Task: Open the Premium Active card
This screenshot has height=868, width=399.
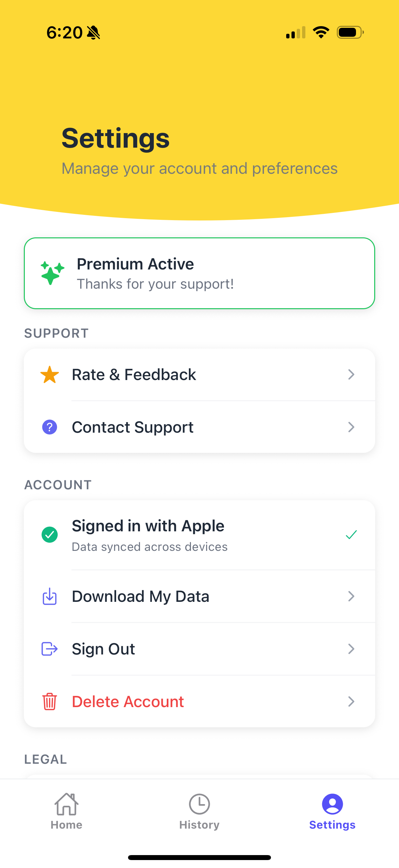Action: point(199,273)
